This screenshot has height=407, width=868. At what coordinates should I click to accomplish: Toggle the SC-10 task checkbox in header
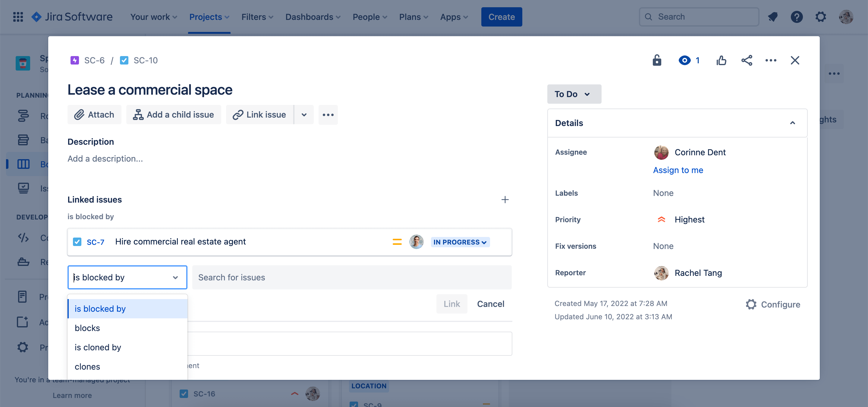tap(124, 60)
